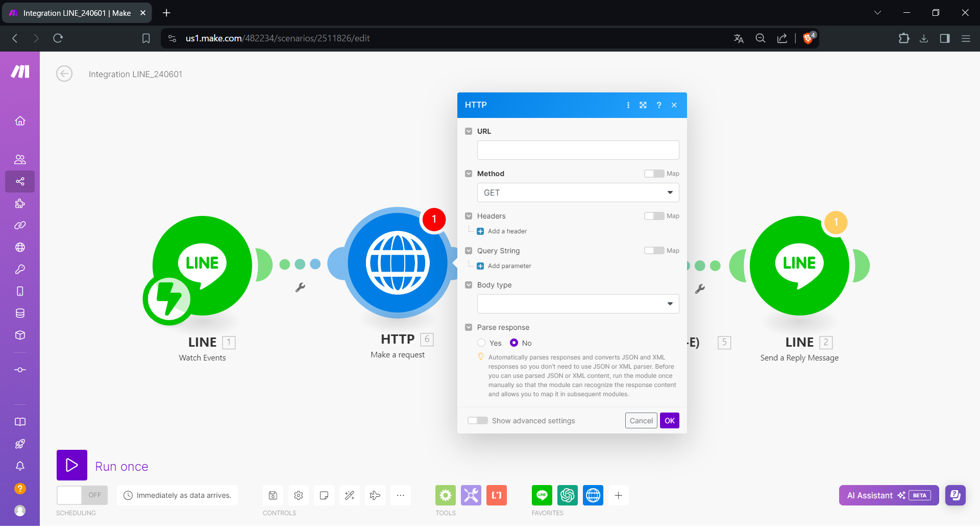
Task: Confirm HTTP settings with OK
Action: (x=670, y=421)
